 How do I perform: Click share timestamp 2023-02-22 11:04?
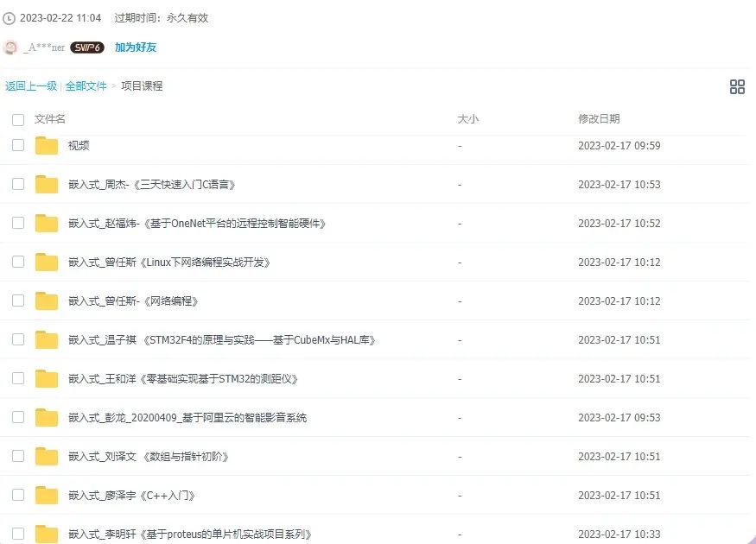point(60,18)
